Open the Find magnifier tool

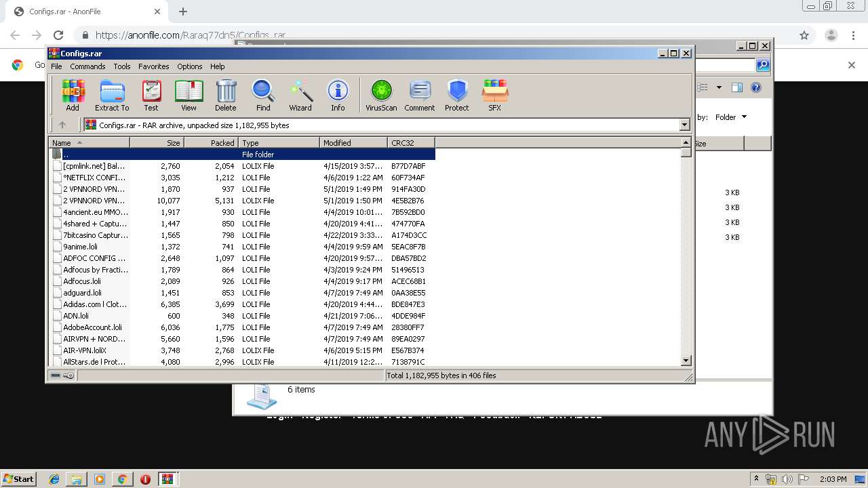pos(263,96)
